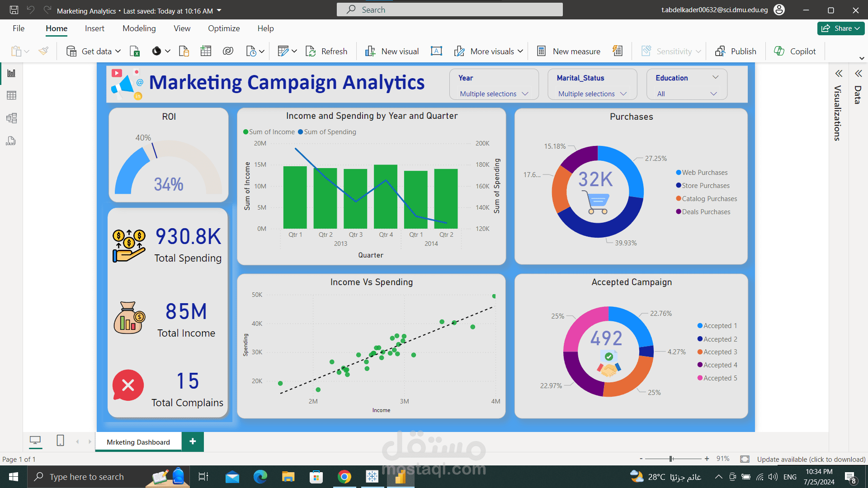The image size is (868, 488).
Task: Expand the Marital_Status slicer selections
Action: coord(624,94)
